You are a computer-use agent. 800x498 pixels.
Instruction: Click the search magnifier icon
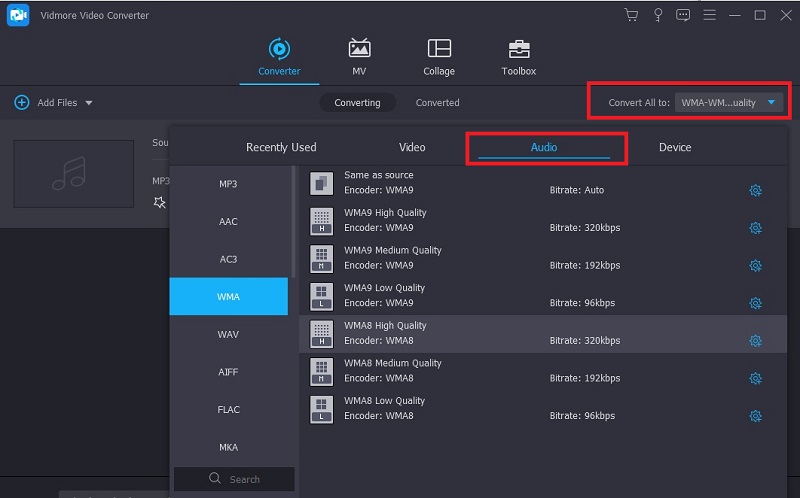pyautogui.click(x=215, y=478)
